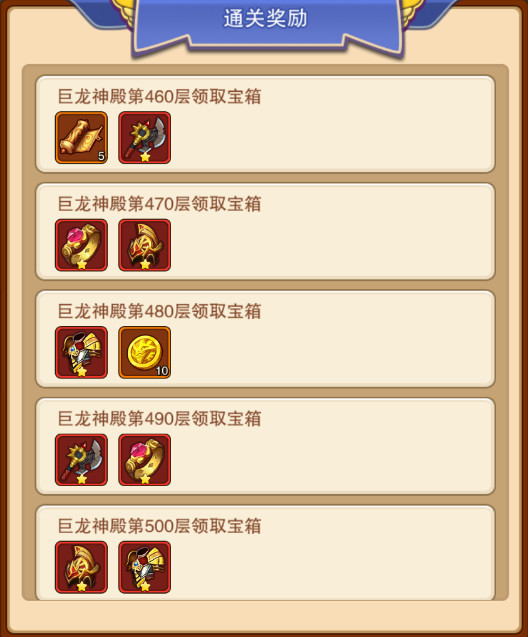This screenshot has height=637, width=528.
Task: Click the 巨龙神殿第490层领取宝箱 title
Action: click(159, 418)
